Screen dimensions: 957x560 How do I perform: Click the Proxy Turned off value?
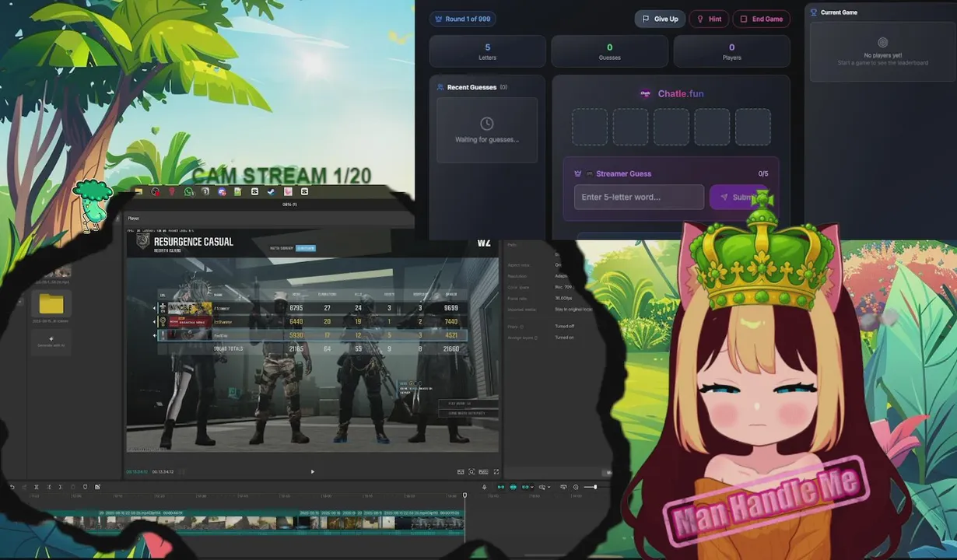click(x=564, y=326)
